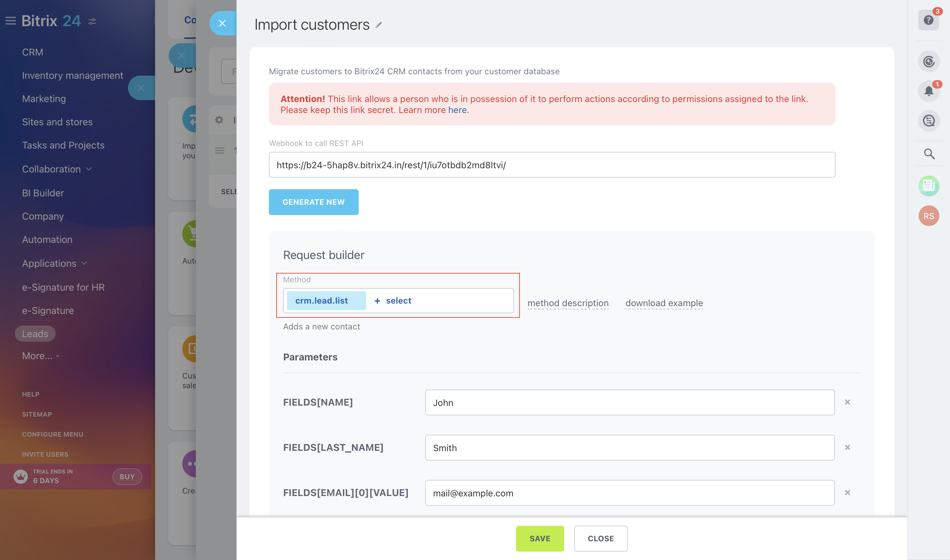Click the BUY button
This screenshot has width=950, height=560.
(x=127, y=477)
